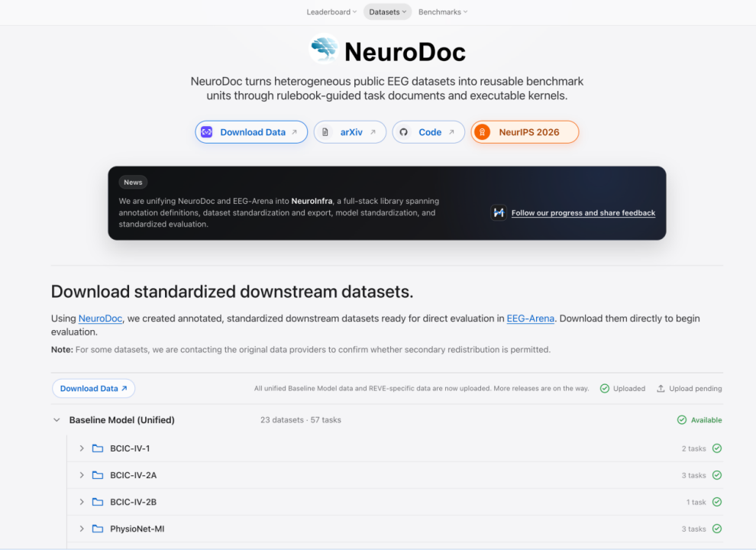756x550 pixels.
Task: Click the small Download Data button above dataset list
Action: 93,388
